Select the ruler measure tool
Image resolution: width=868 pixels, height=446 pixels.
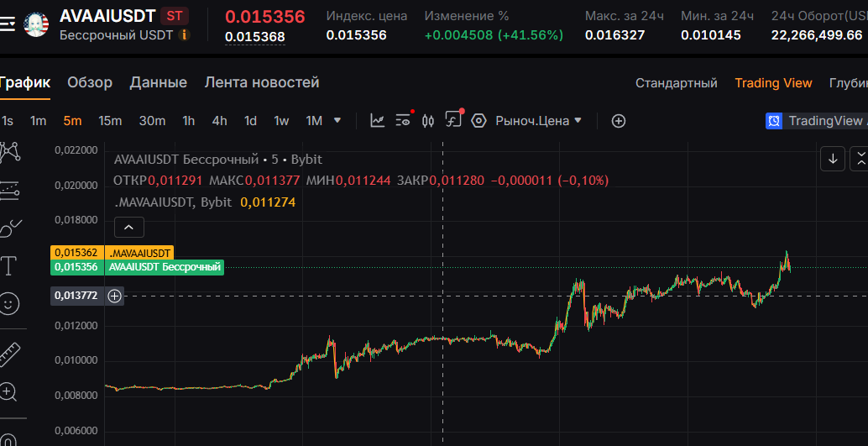click(9, 354)
